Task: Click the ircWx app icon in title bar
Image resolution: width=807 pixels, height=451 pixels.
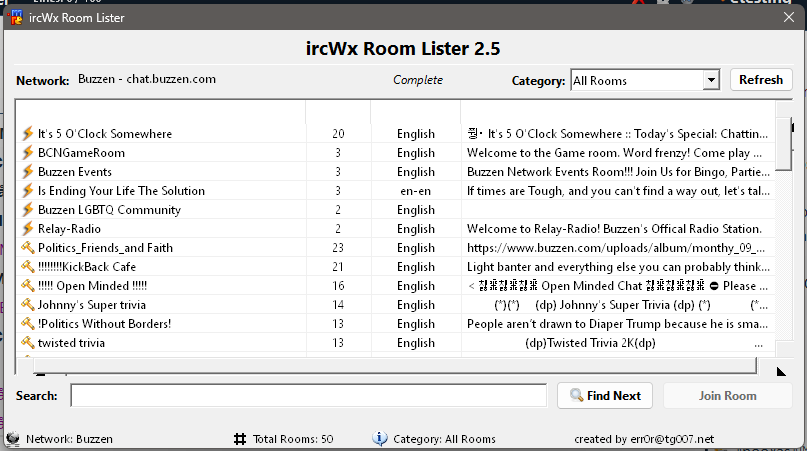Action: [16, 18]
